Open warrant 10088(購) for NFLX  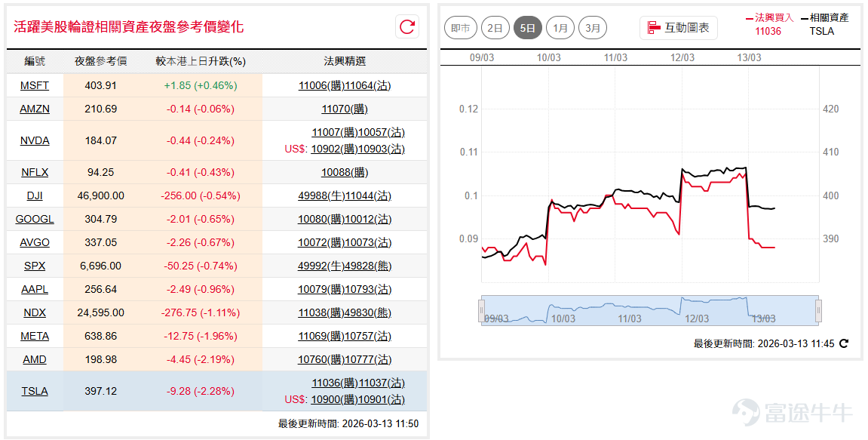345,172
